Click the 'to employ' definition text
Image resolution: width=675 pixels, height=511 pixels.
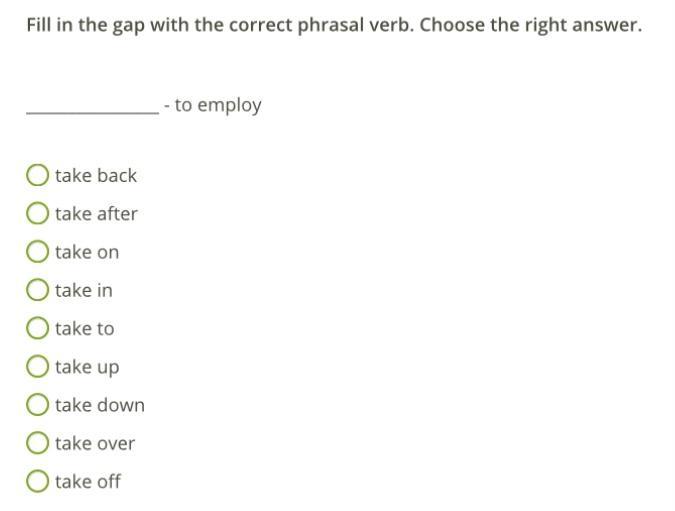(x=218, y=105)
